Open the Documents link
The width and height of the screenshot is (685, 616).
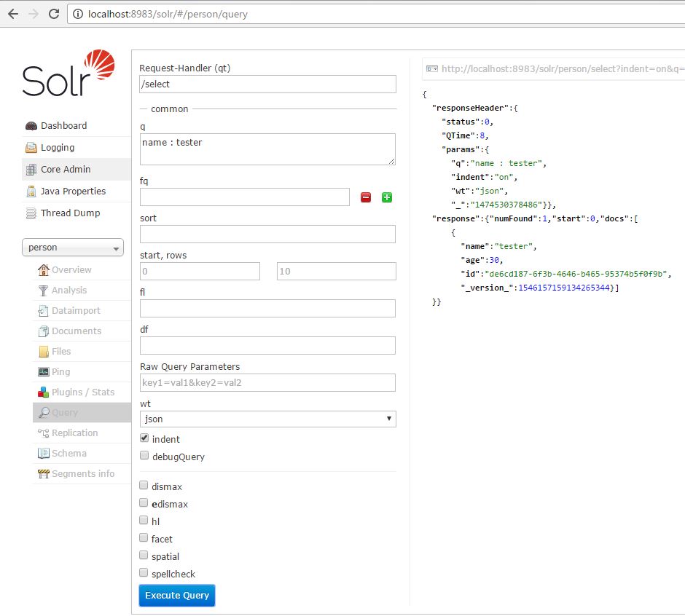[x=77, y=331]
